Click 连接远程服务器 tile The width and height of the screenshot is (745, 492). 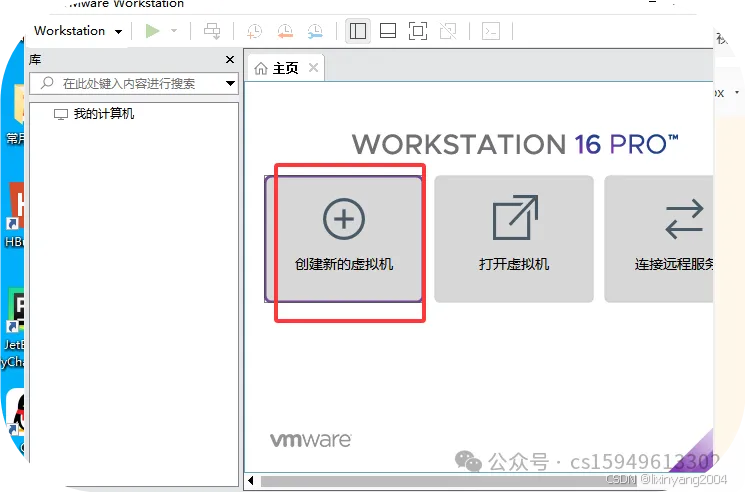pyautogui.click(x=659, y=239)
